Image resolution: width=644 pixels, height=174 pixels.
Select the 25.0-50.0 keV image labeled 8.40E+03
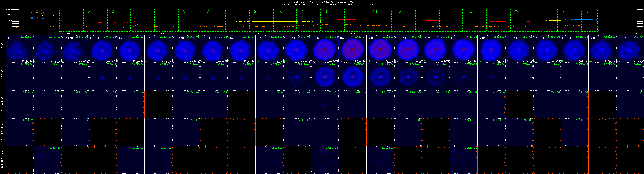(x=325, y=132)
